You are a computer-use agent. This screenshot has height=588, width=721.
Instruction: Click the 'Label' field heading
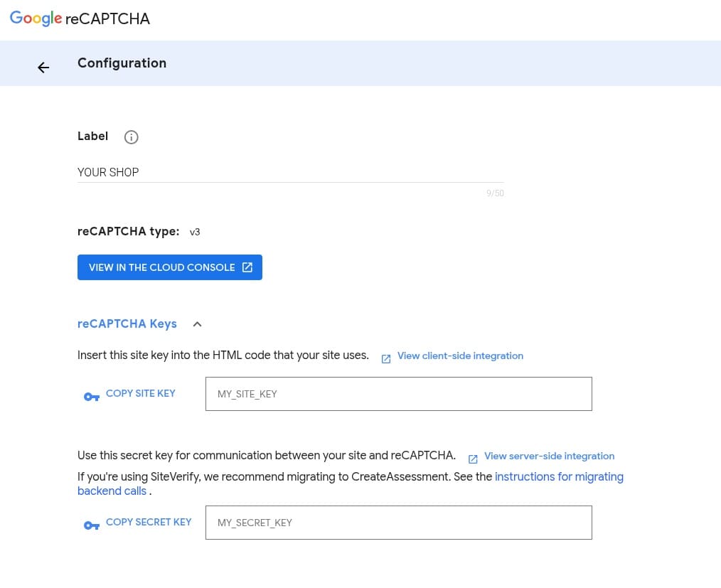click(x=93, y=136)
